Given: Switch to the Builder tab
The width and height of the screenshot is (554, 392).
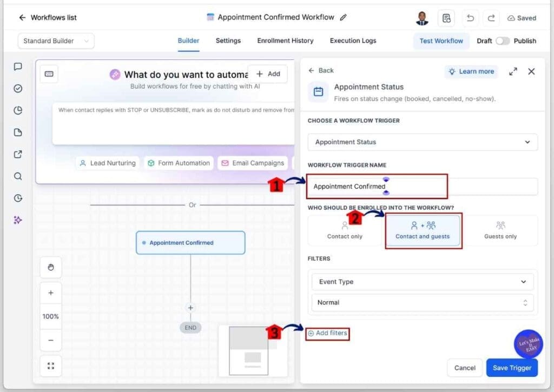Looking at the screenshot, I should [188, 41].
